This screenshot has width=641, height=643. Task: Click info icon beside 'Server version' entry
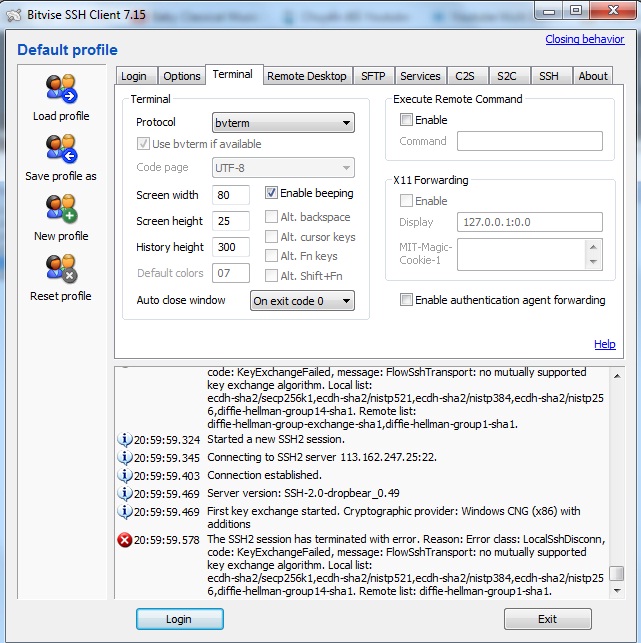[x=125, y=493]
